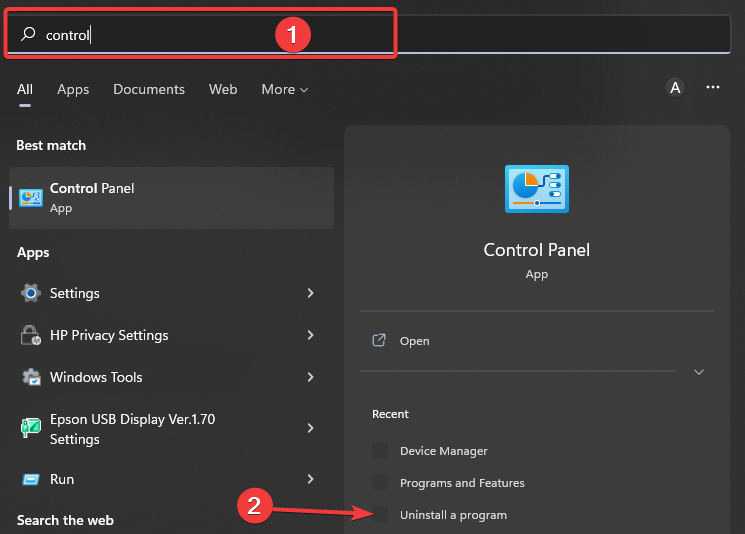The height and width of the screenshot is (534, 745).
Task: Open the Settings app result
Action: [172, 293]
